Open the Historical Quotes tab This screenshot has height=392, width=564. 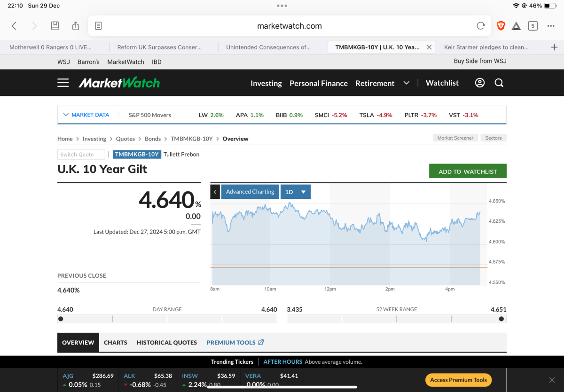(x=167, y=343)
